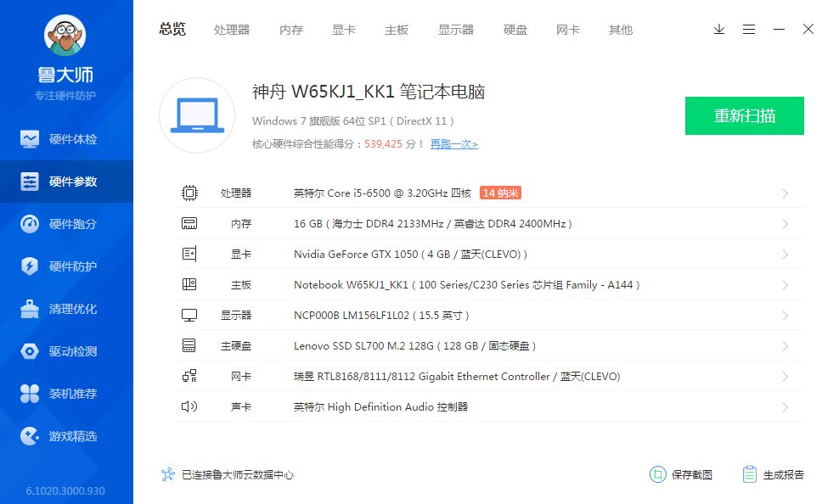Screen dimensions: 822x504
Task: Switch to the top 主板 tab
Action: point(397,30)
